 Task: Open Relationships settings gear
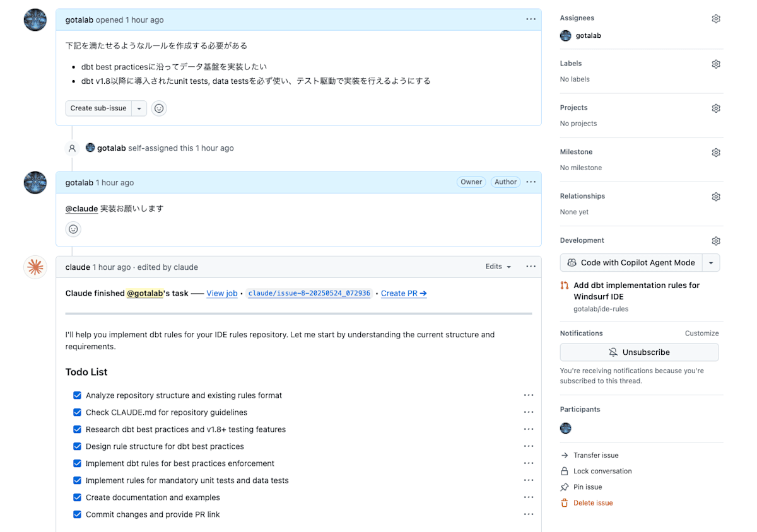tap(716, 197)
